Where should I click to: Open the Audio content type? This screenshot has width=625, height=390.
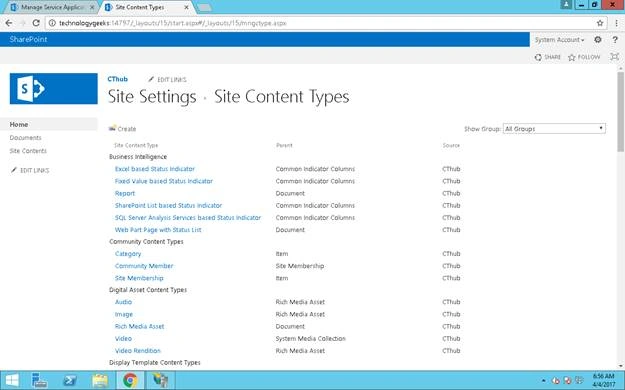tap(123, 302)
